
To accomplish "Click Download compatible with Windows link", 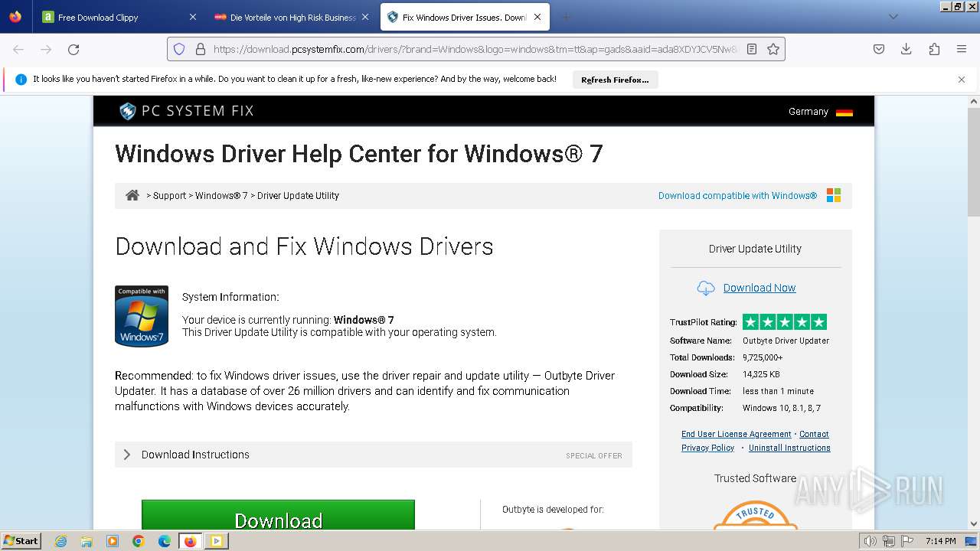I will tap(738, 196).
